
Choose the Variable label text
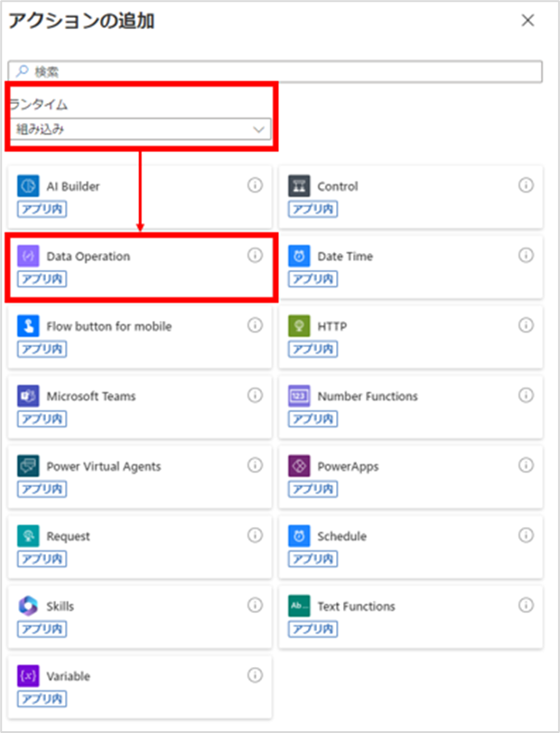pos(68,676)
